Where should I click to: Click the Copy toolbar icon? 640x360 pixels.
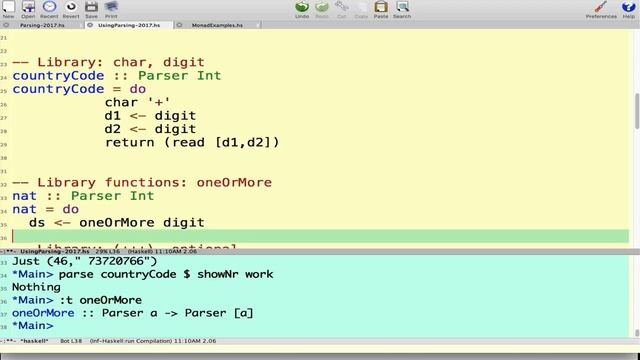click(361, 9)
